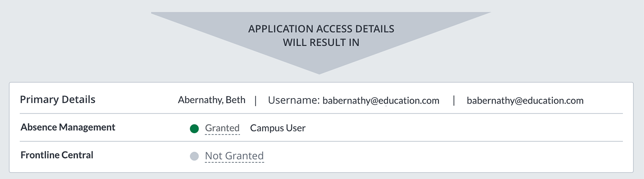Click the WILL RESULT IN text
This screenshot has height=179, width=644.
[321, 43]
